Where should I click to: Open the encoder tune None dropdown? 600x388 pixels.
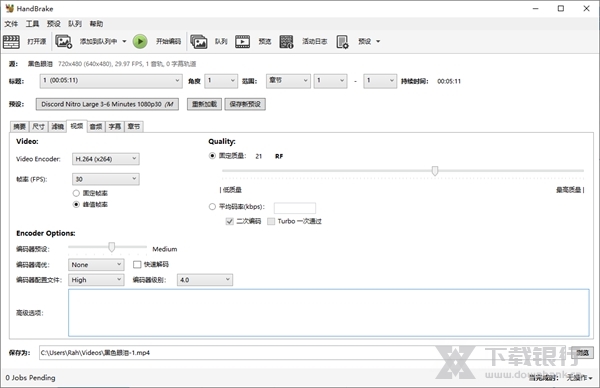coord(96,264)
